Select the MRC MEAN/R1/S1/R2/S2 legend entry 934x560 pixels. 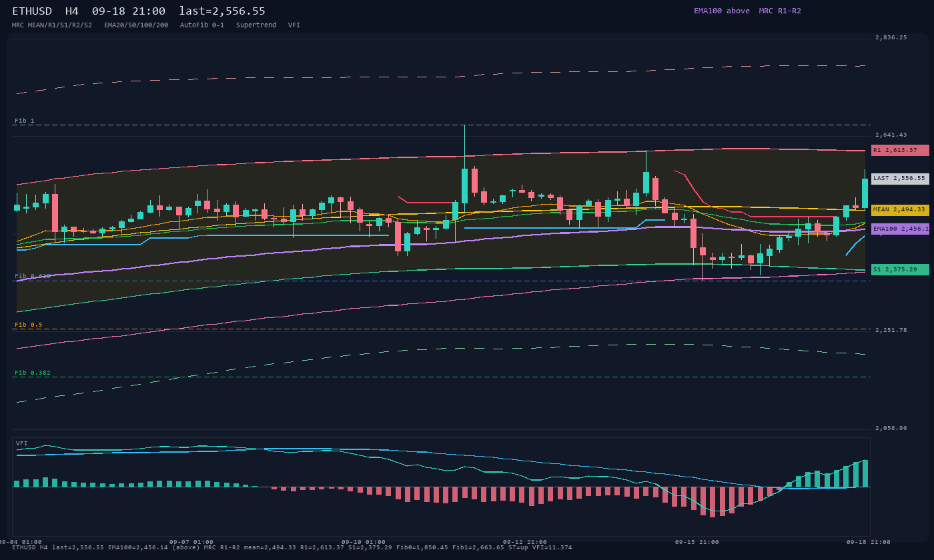tap(52, 25)
